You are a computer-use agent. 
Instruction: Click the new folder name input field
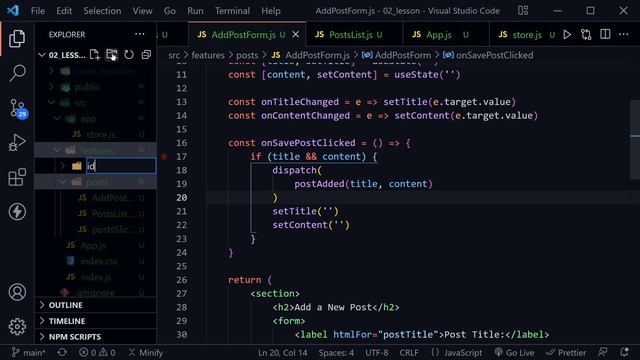[x=121, y=166]
